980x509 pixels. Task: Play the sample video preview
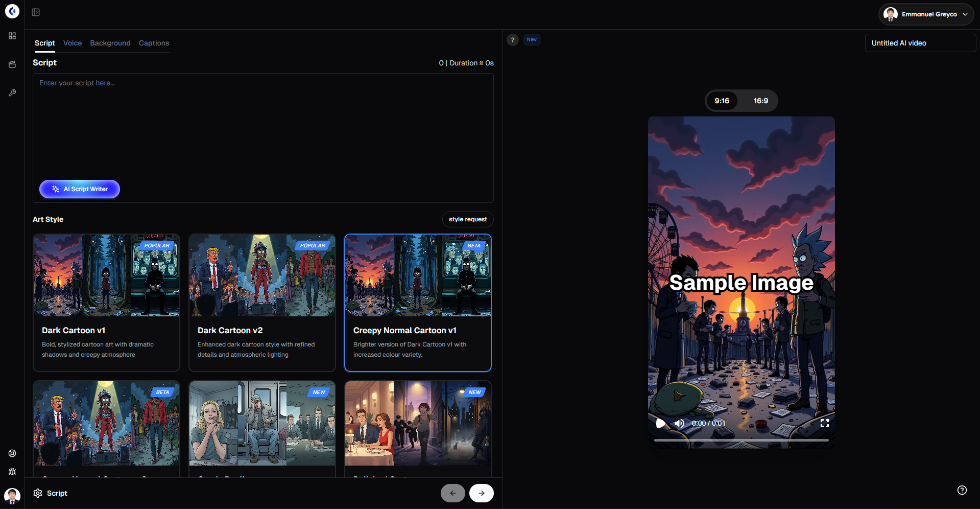(660, 423)
